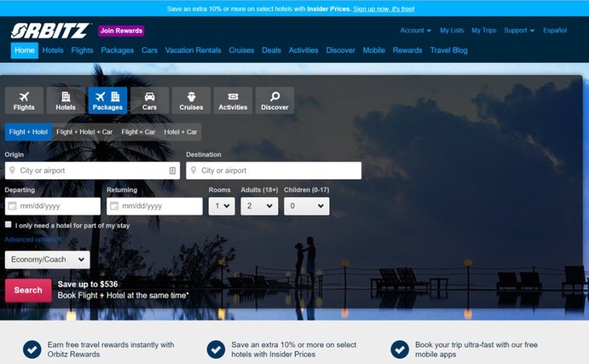
Task: Select the Flights airplane icon tab
Action: point(24,101)
